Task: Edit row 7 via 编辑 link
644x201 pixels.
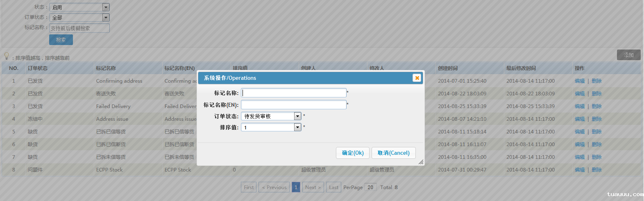Action: coord(580,157)
